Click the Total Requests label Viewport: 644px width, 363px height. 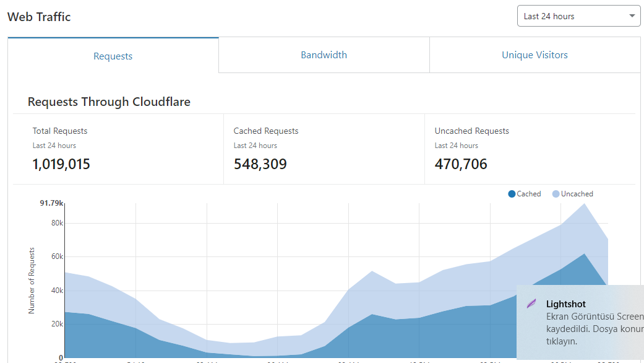click(60, 131)
